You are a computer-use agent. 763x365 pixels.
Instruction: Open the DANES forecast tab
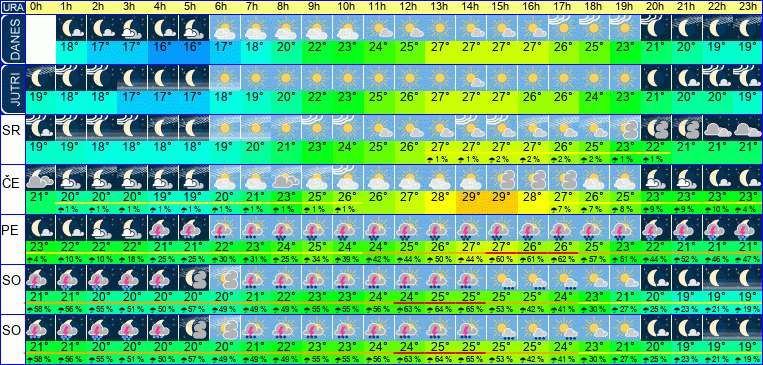tap(13, 39)
